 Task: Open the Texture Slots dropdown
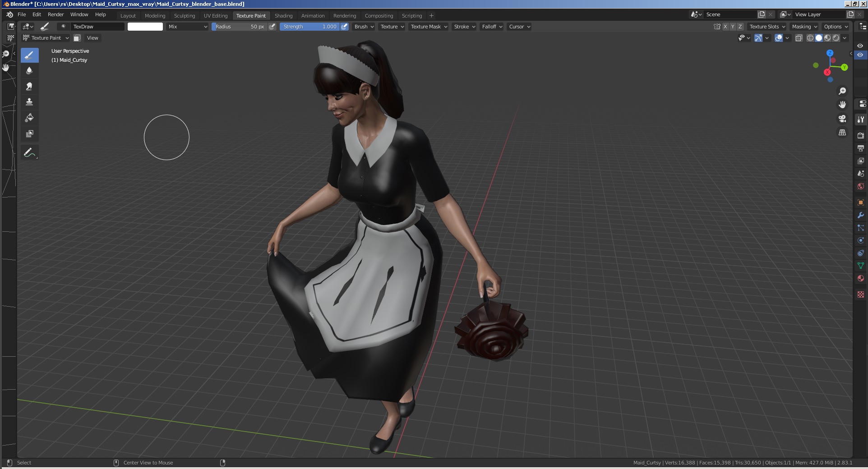coord(767,27)
